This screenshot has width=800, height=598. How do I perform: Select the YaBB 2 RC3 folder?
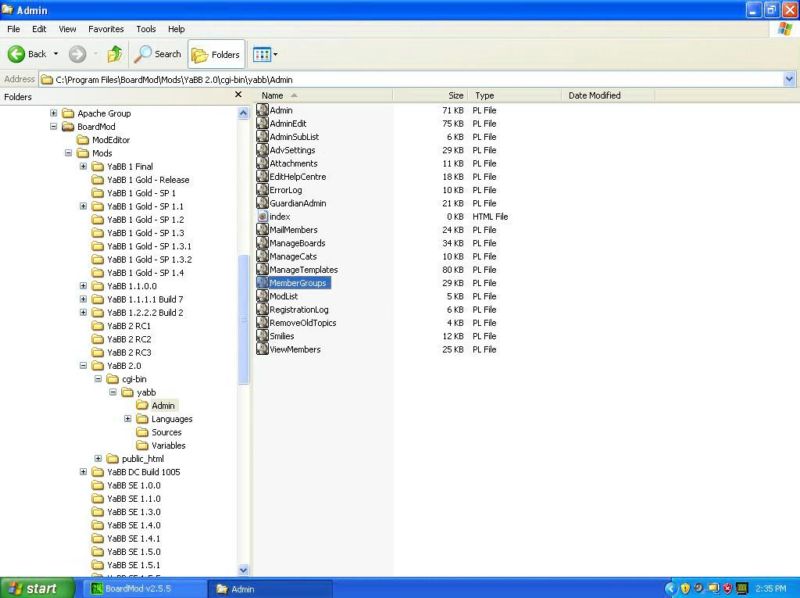click(x=121, y=352)
